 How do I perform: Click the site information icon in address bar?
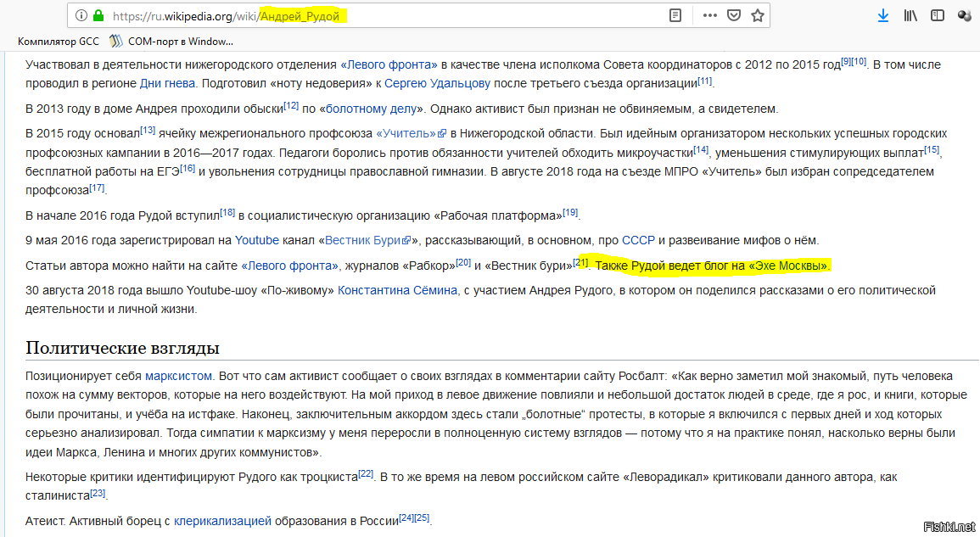[x=81, y=15]
